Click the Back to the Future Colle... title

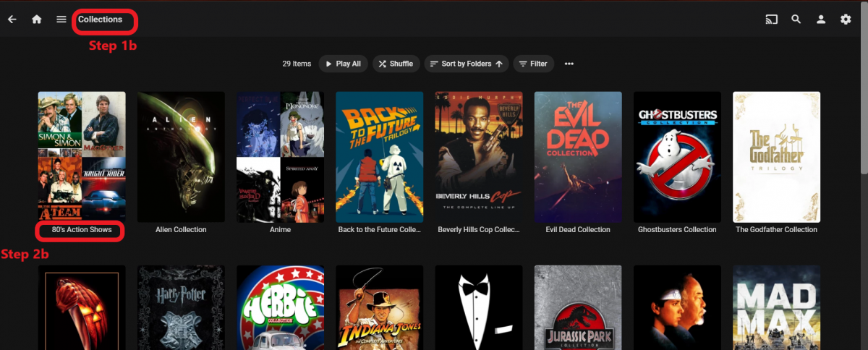[379, 230]
